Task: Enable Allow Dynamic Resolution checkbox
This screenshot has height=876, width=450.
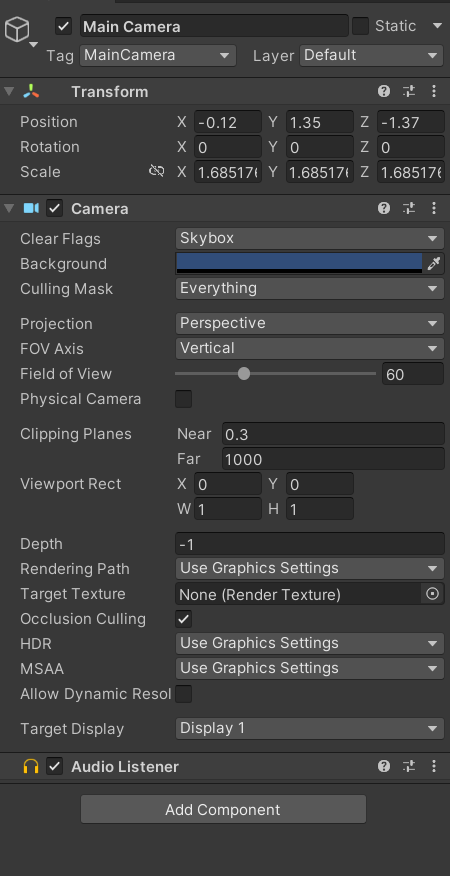Action: tap(183, 694)
